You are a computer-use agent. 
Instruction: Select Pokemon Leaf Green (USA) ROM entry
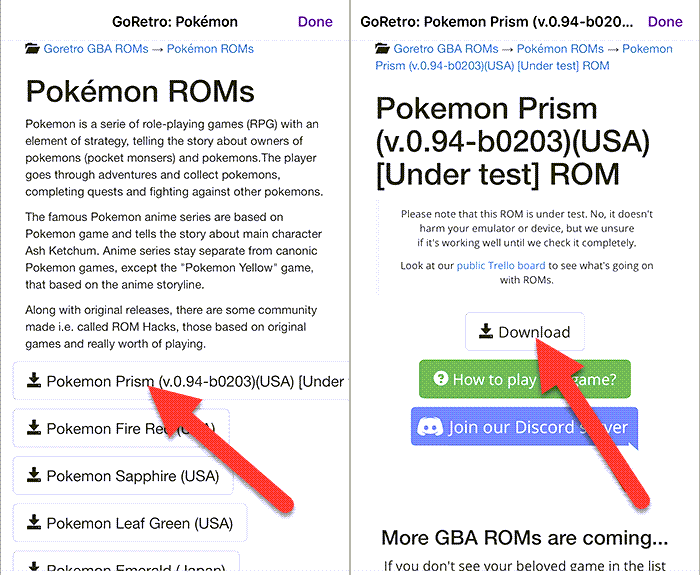[x=130, y=523]
